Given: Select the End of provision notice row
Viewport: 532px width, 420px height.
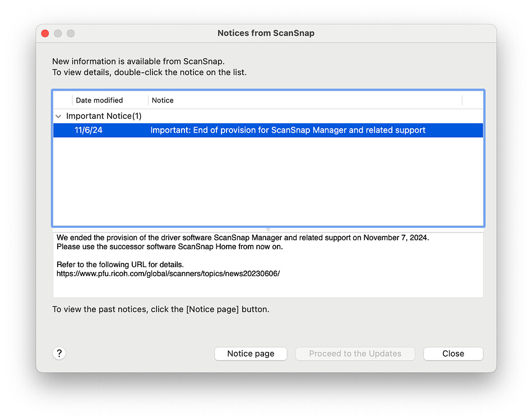Looking at the screenshot, I should click(x=268, y=130).
